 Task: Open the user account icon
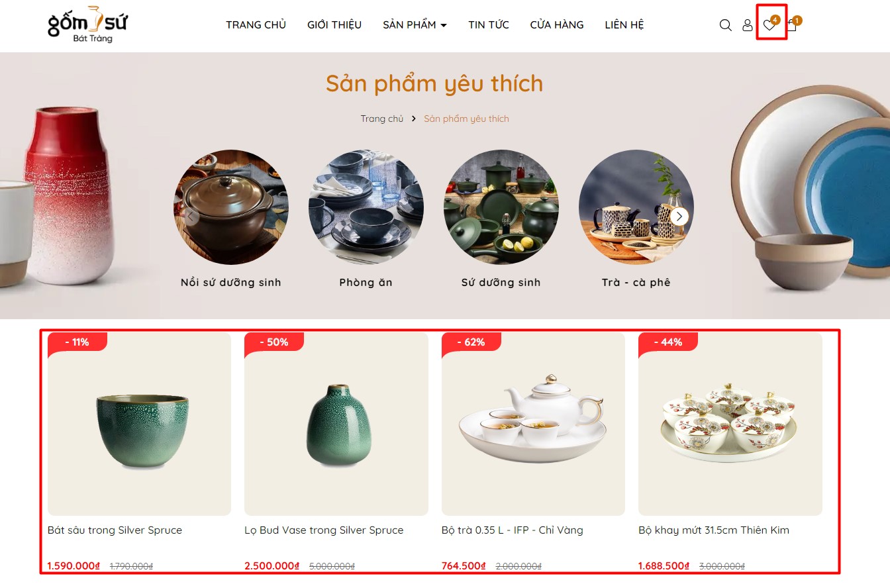pos(747,25)
